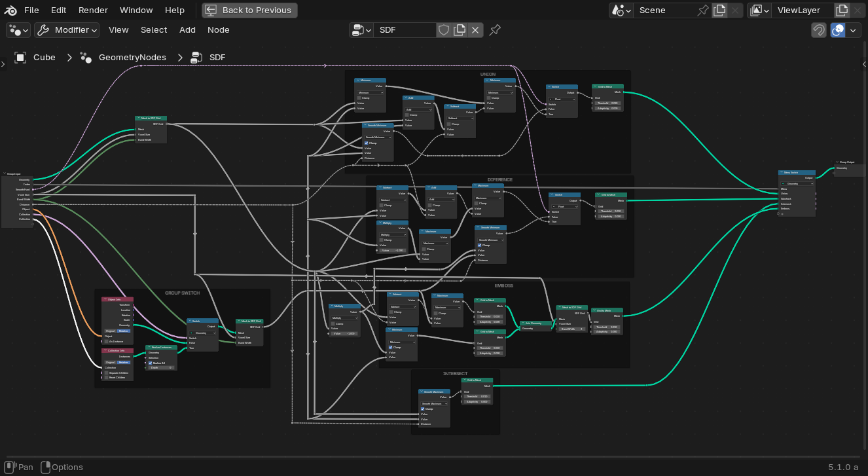
Task: Unlink the SDF node group
Action: click(x=475, y=30)
